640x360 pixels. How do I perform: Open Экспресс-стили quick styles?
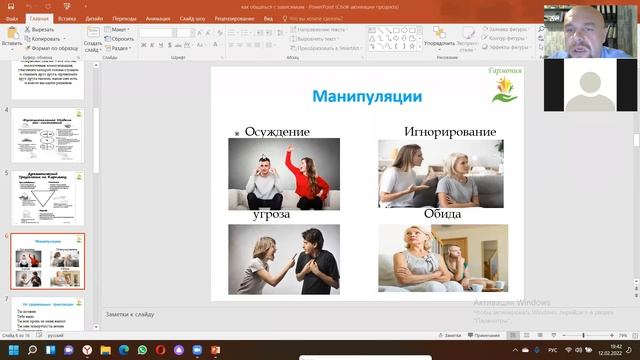point(467,39)
